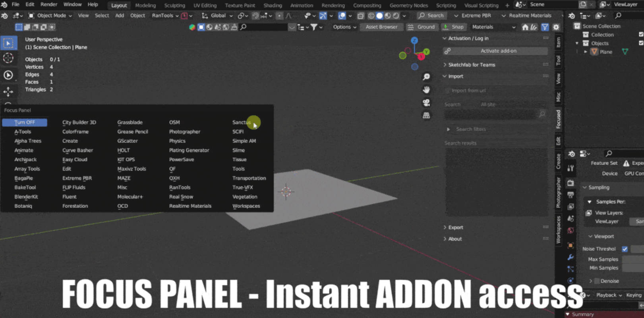
Task: Click the blue Z axis gizmo ball
Action: (414, 41)
